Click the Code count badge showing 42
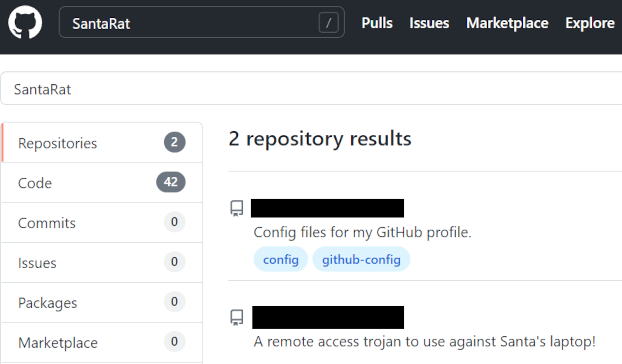 [171, 182]
